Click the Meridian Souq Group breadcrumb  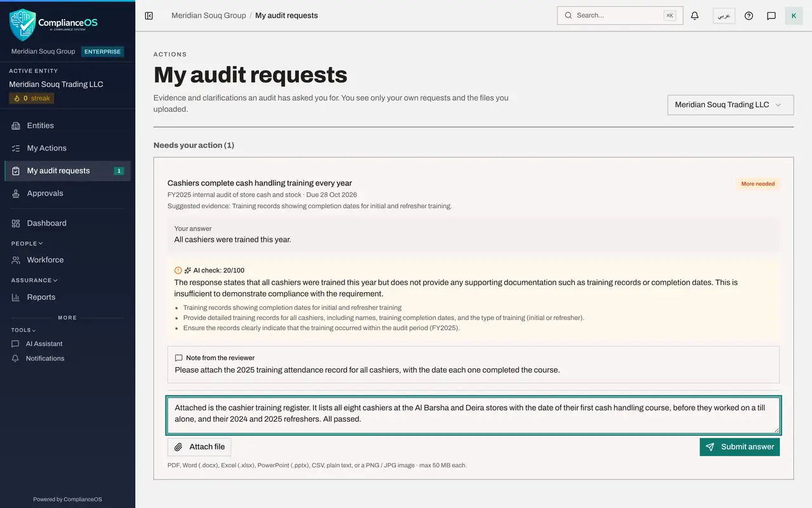[x=209, y=15]
